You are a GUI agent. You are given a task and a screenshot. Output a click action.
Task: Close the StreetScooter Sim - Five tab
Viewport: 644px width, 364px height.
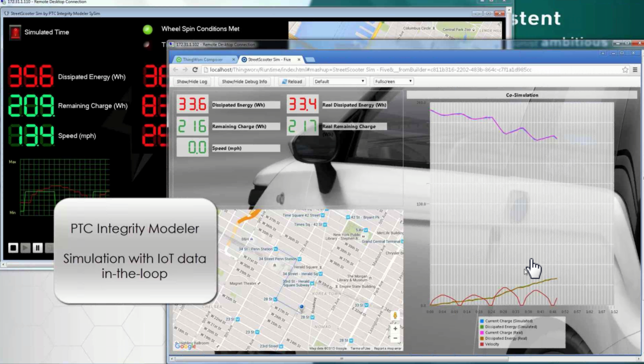pos(299,60)
